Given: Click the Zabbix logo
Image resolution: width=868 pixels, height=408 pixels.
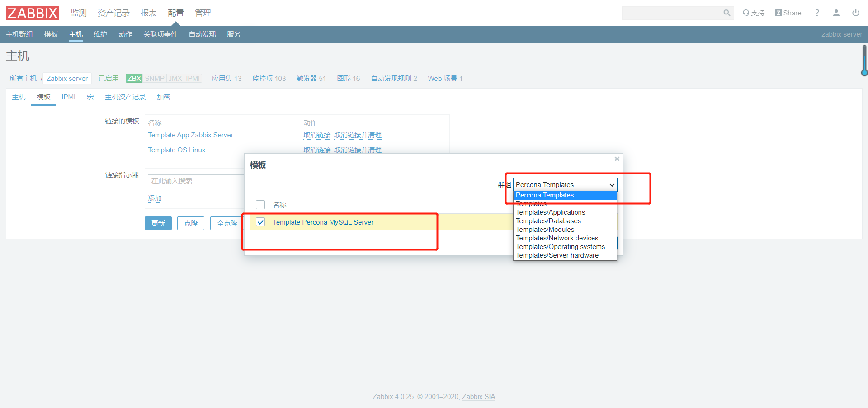Looking at the screenshot, I should [33, 13].
